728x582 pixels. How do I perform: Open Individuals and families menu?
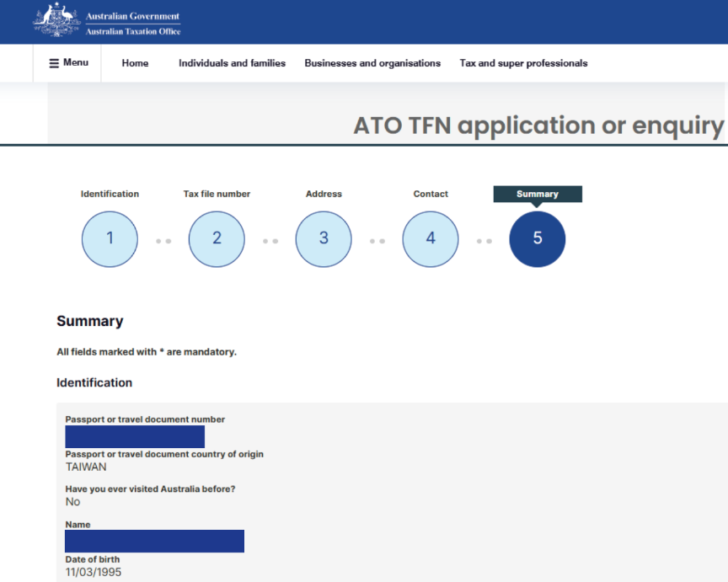tap(232, 63)
